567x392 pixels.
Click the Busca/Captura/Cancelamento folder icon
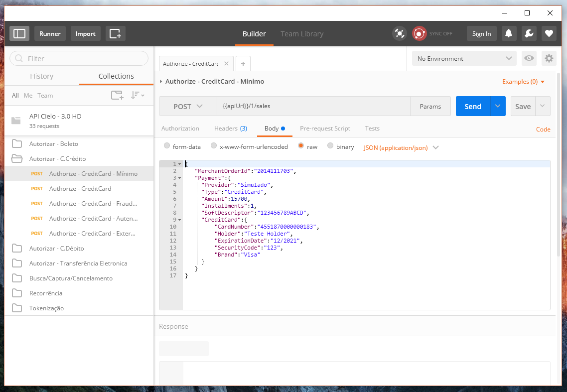[x=16, y=278]
